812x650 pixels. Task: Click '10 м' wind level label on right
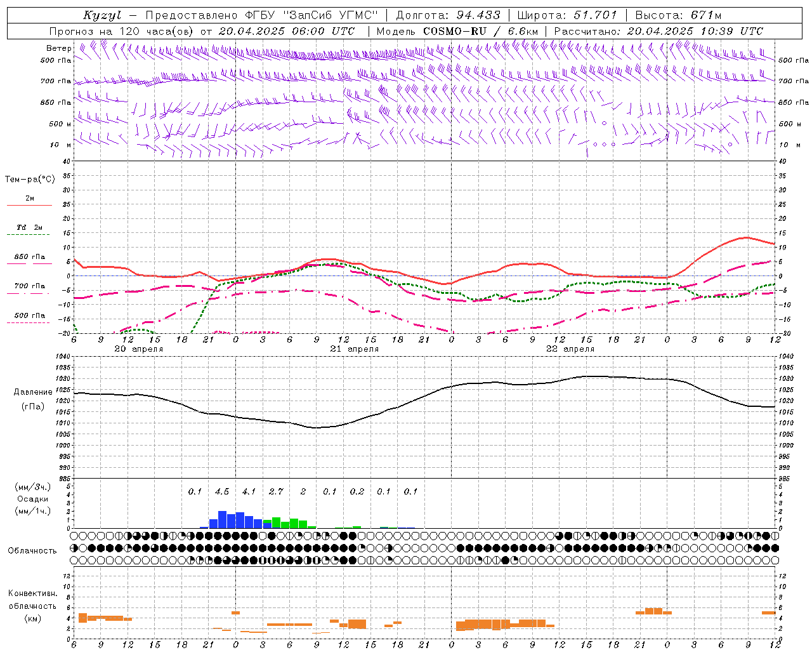(x=790, y=145)
